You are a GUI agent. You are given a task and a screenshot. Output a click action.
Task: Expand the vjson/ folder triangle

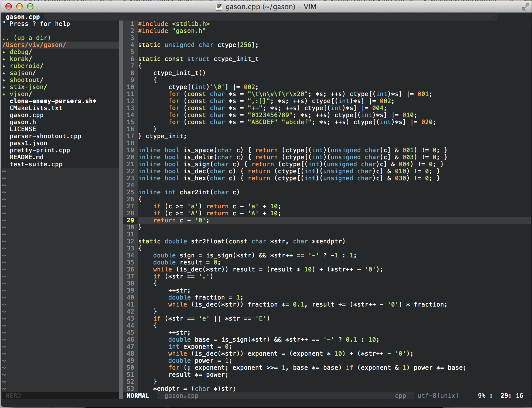pyautogui.click(x=4, y=94)
